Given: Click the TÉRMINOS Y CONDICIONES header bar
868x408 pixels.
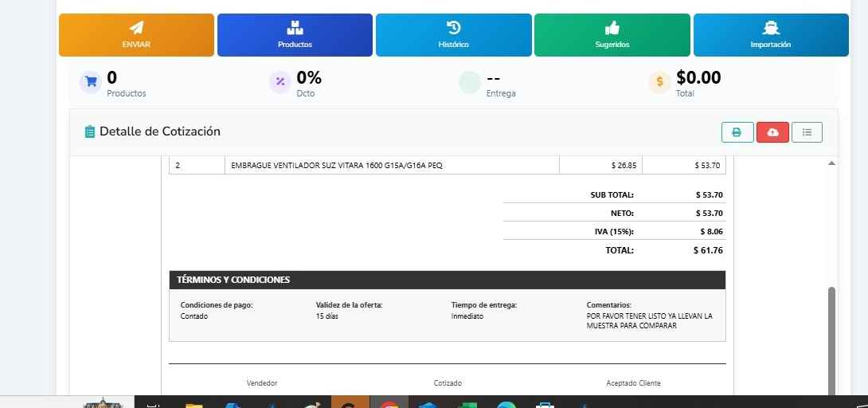Looking at the screenshot, I should [x=447, y=280].
